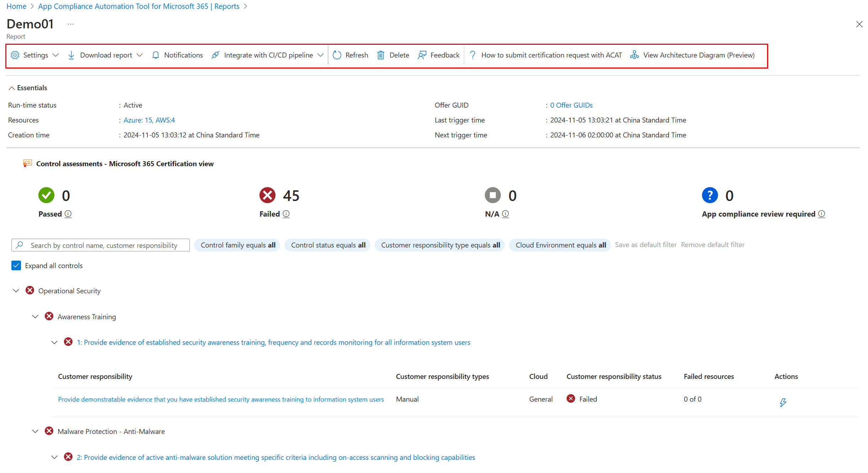The width and height of the screenshot is (868, 473).
Task: Collapse the Essentials section chevron
Action: click(12, 88)
